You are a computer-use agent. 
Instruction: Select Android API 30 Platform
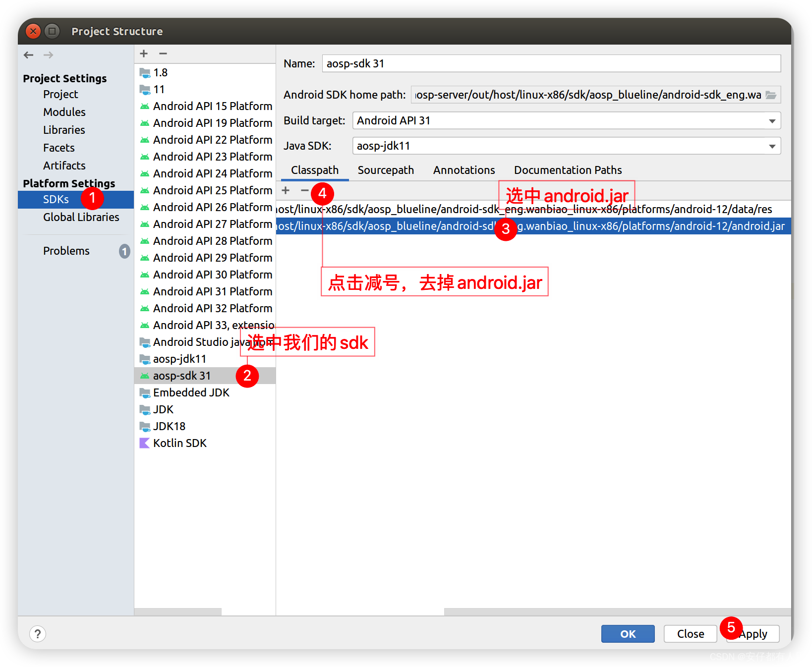[x=205, y=275]
